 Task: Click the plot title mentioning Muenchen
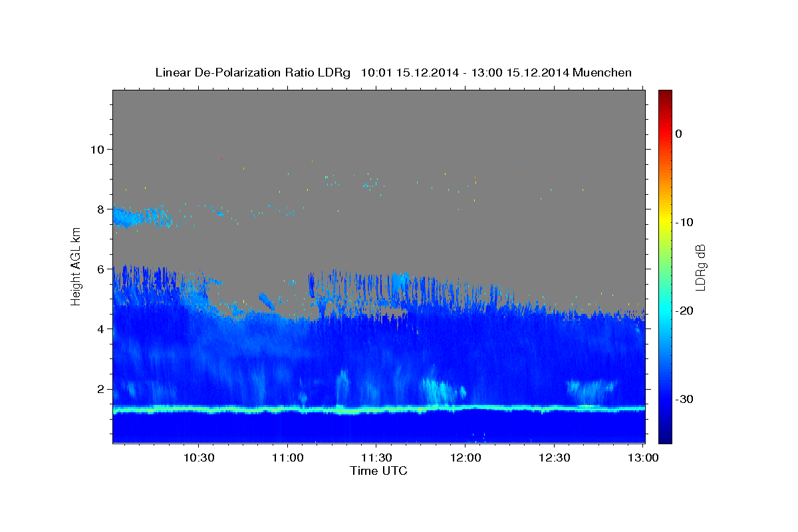click(x=393, y=72)
